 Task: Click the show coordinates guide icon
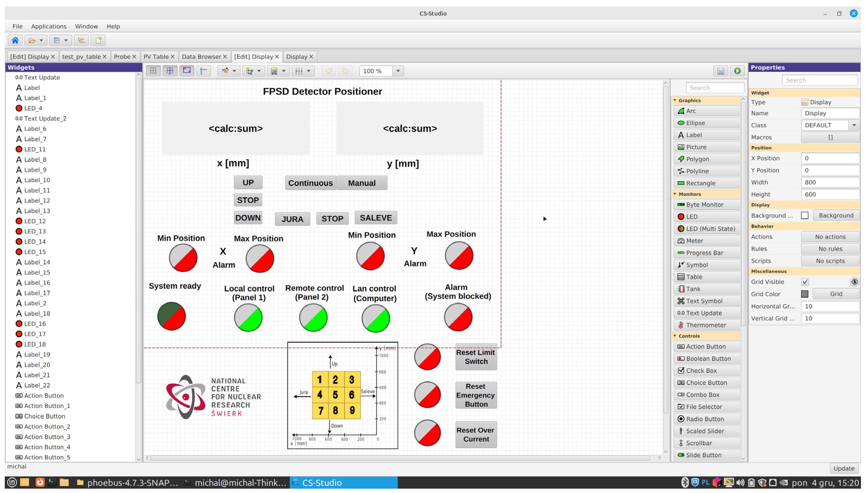tap(203, 71)
